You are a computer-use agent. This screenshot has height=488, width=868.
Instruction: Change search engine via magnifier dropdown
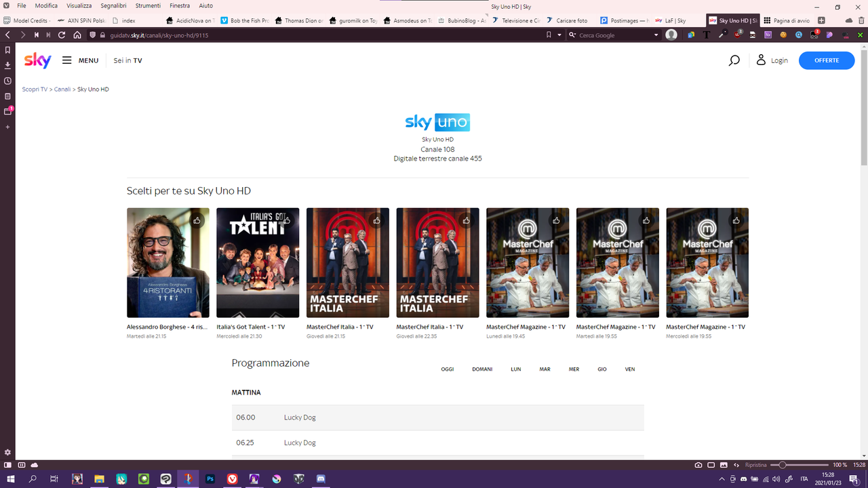click(573, 35)
